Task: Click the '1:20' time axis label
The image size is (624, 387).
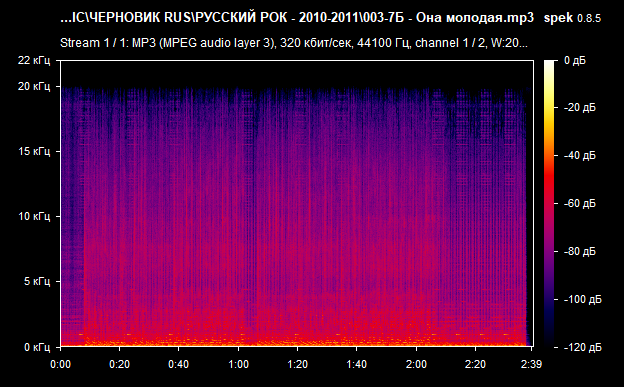Action: 297,364
